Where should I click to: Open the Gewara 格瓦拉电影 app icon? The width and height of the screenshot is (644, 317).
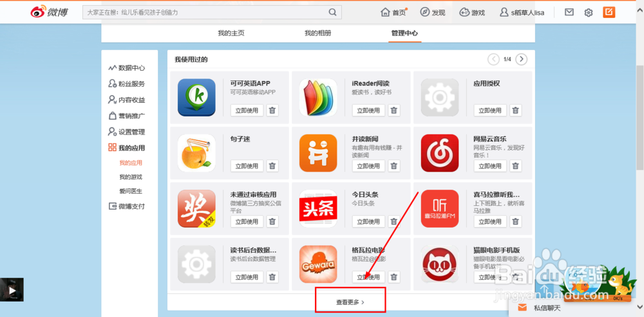[318, 264]
